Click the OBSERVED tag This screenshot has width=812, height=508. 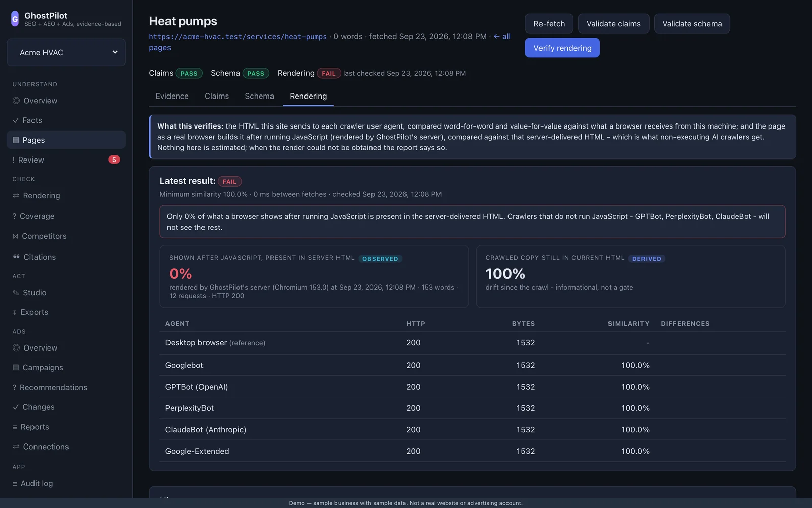tap(380, 259)
